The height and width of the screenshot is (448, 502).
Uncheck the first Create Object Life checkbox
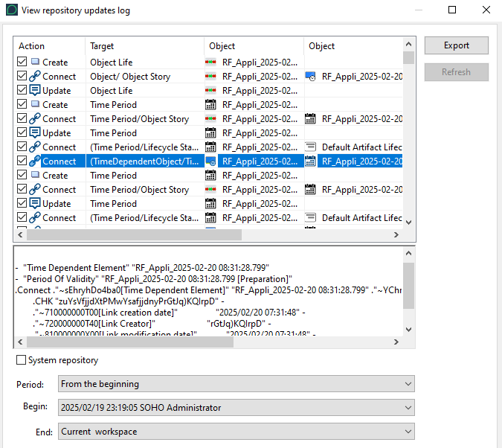click(x=22, y=63)
